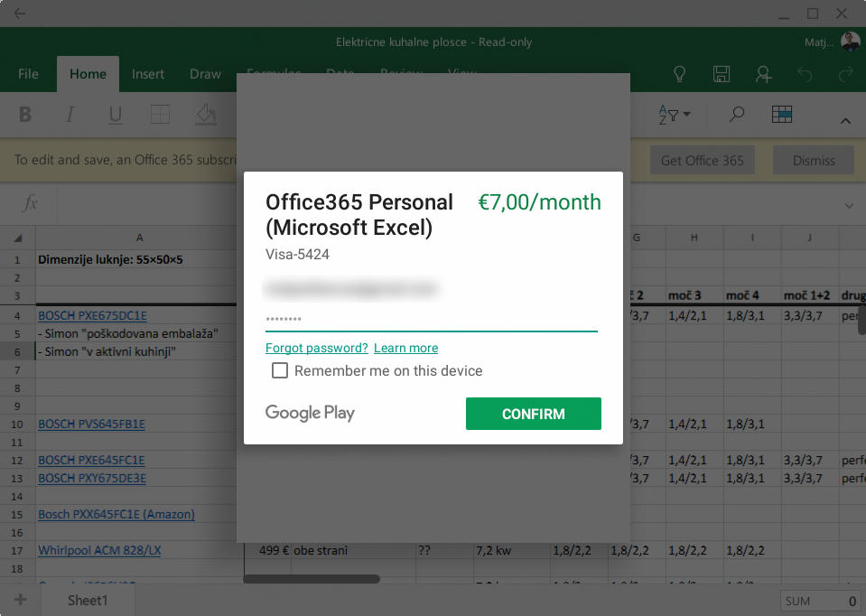Open the cell borders tool
The image size is (866, 616).
(x=160, y=115)
